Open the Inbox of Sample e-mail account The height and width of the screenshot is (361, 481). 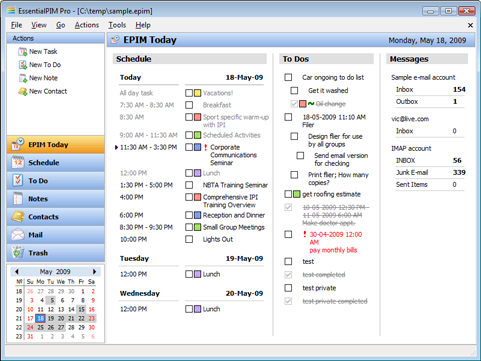[404, 89]
